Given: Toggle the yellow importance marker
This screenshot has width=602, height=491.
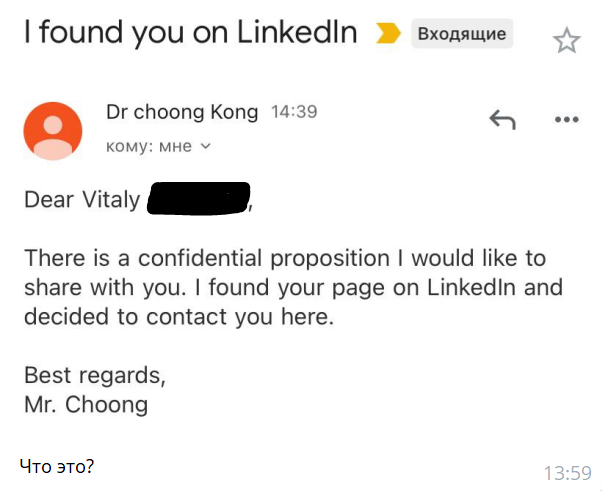Looking at the screenshot, I should pyautogui.click(x=386, y=34).
